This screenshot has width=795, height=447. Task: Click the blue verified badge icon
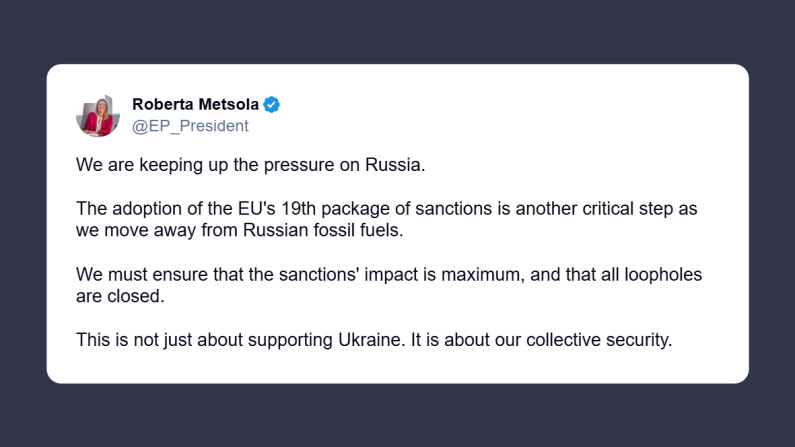pyautogui.click(x=271, y=105)
